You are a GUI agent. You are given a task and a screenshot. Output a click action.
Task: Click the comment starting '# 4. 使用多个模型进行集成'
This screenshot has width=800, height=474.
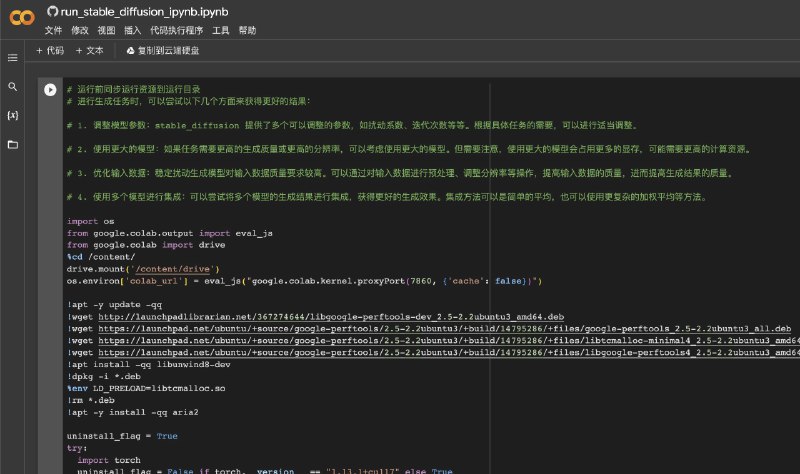[388, 197]
